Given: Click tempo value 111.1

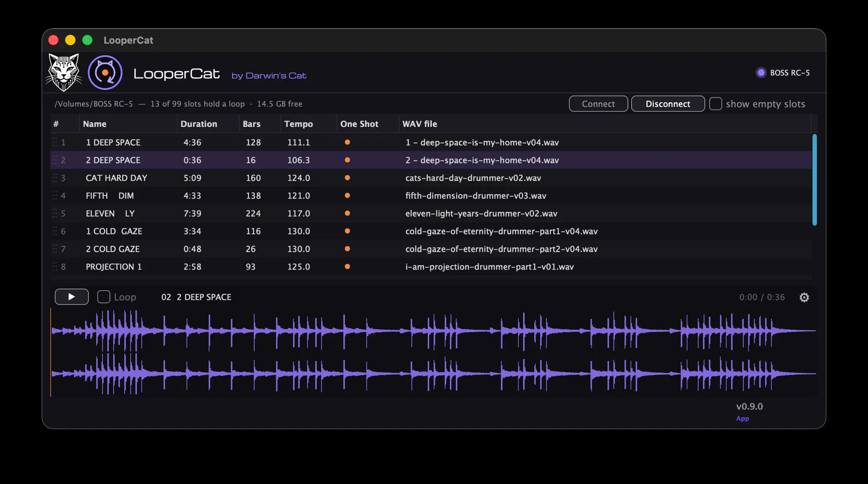Looking at the screenshot, I should tap(299, 142).
